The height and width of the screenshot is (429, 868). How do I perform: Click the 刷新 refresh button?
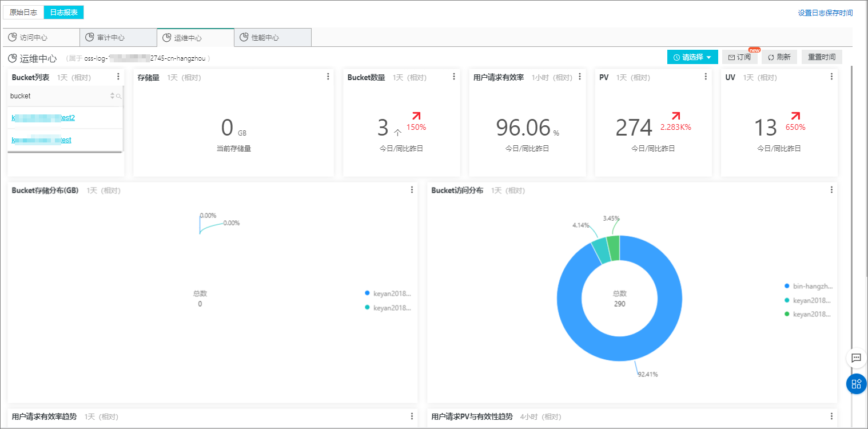point(779,57)
